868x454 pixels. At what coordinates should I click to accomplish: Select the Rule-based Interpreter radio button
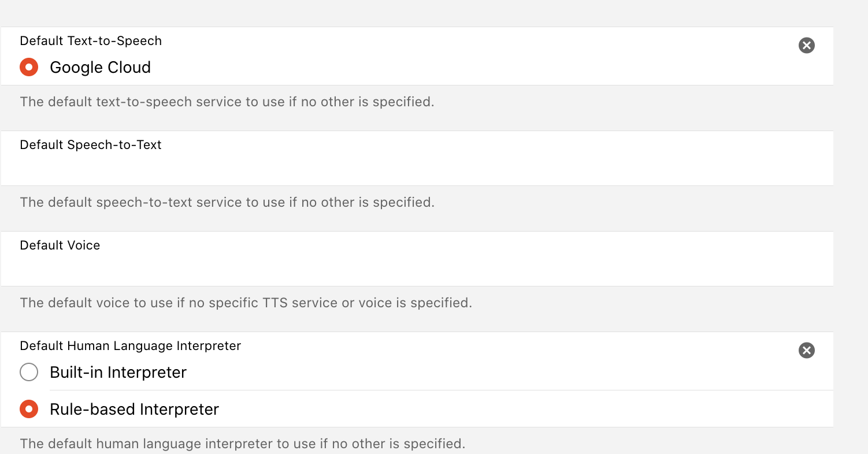click(29, 410)
